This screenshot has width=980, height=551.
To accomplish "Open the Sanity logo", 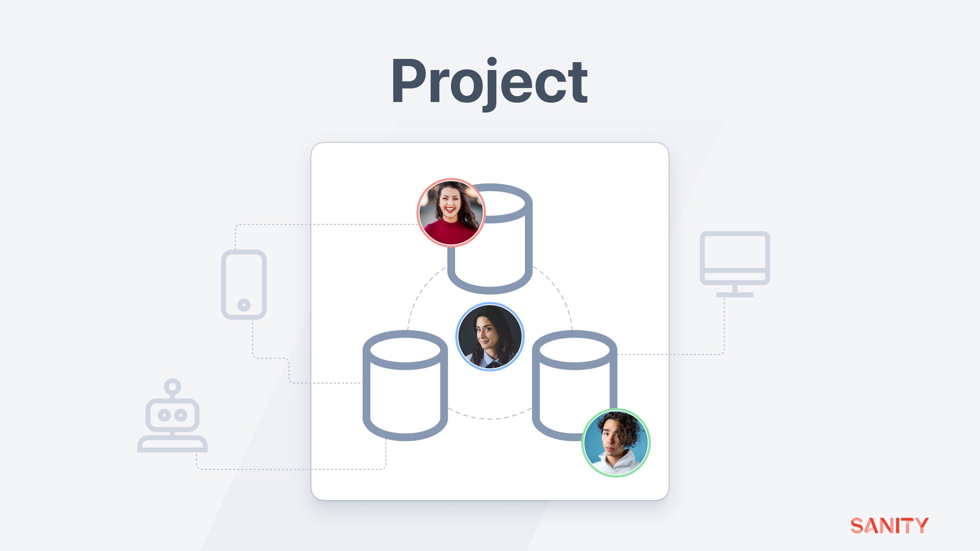I will click(x=889, y=525).
